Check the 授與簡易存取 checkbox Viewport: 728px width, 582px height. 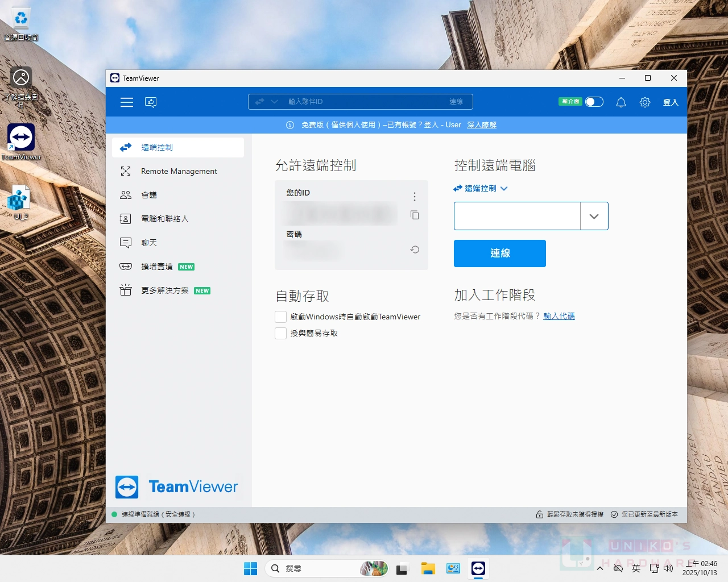(281, 334)
